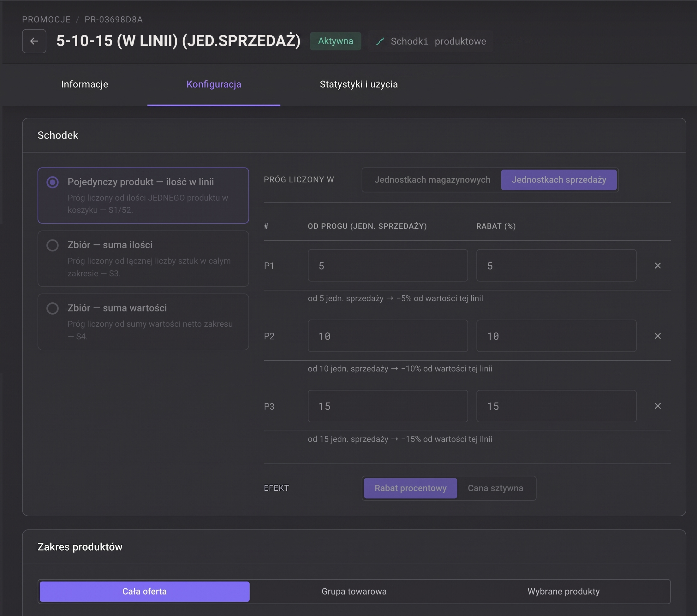Click the Schodek section heading

click(x=58, y=135)
